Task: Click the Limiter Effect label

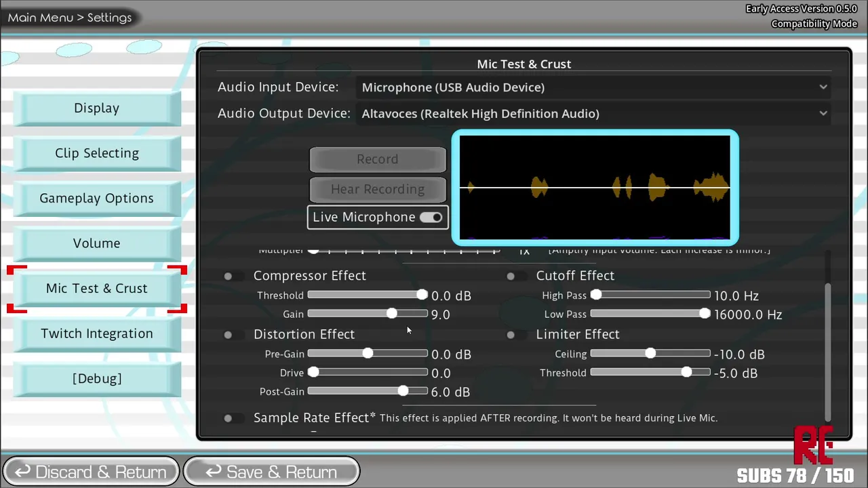Action: (x=578, y=335)
